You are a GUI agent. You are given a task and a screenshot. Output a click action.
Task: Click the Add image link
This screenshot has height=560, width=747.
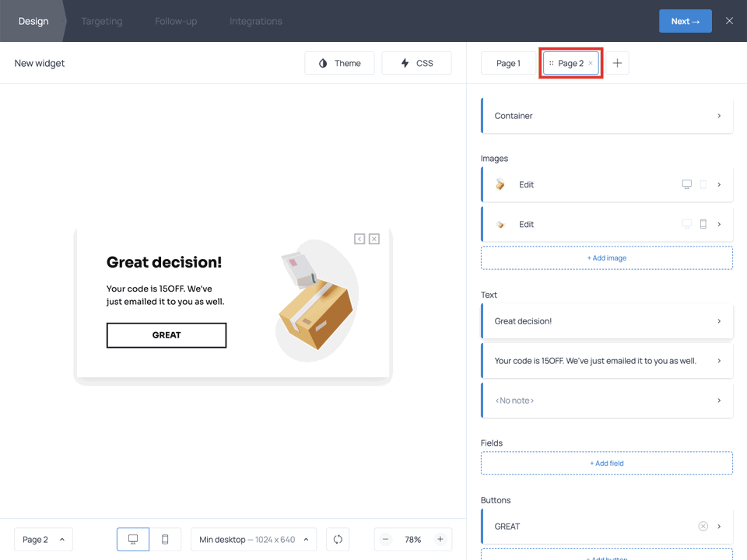tap(606, 257)
